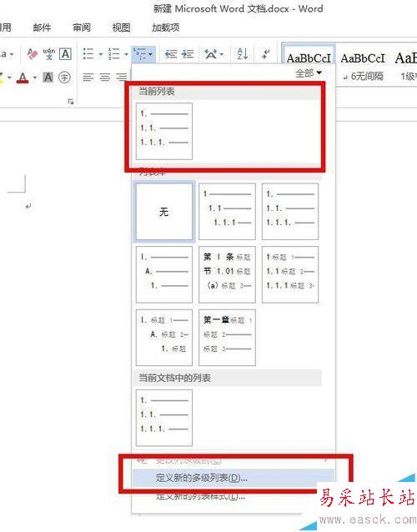Click the Enclosed Character 字 icon
Viewport: 417px width, 532px height.
pos(64,78)
